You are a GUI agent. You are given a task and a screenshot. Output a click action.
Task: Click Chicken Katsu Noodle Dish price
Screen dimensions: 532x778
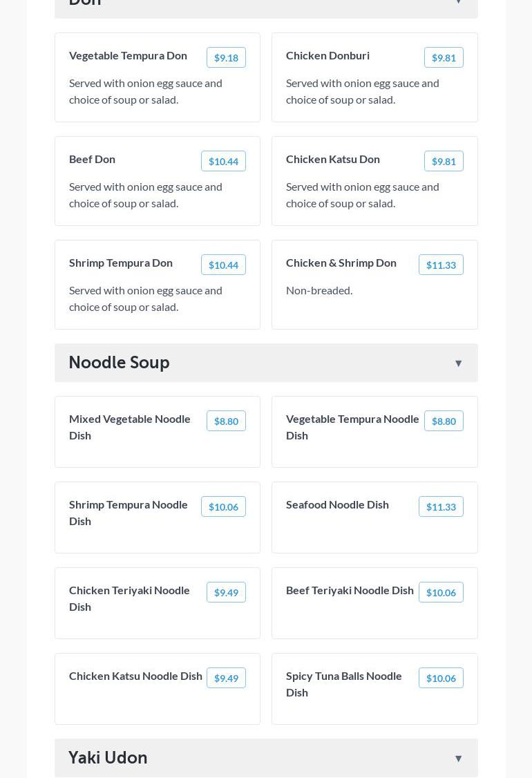coord(226,679)
